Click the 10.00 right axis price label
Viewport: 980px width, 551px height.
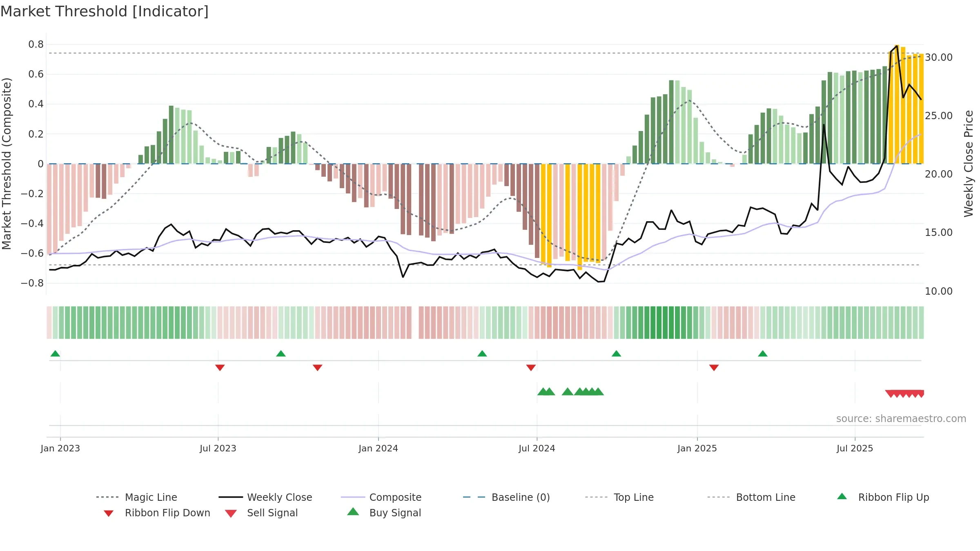(x=938, y=291)
